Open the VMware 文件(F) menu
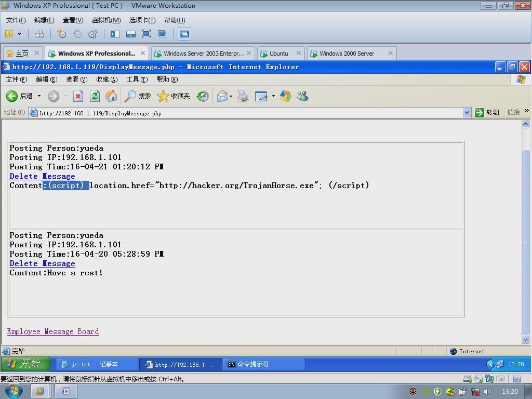The width and height of the screenshot is (532, 399). 16,20
